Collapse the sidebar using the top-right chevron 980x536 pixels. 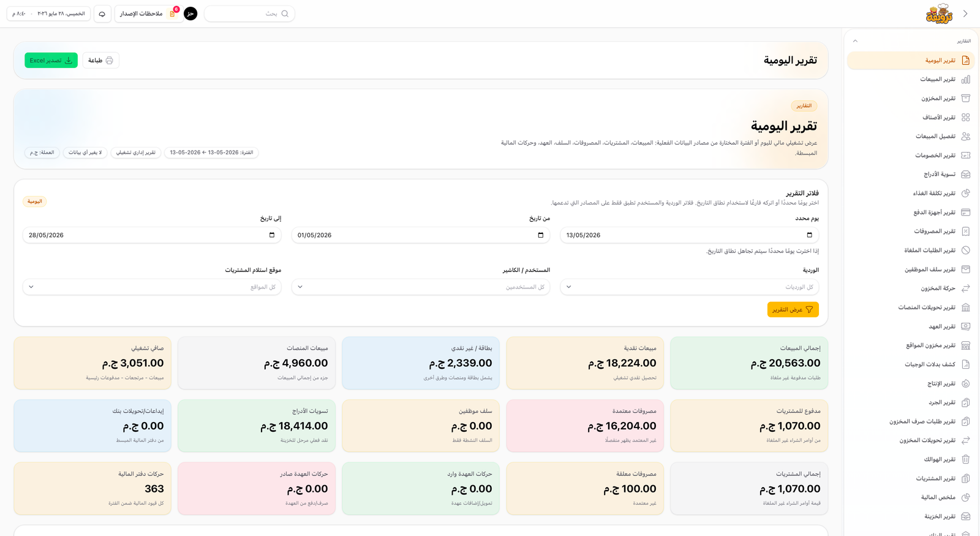tap(965, 13)
